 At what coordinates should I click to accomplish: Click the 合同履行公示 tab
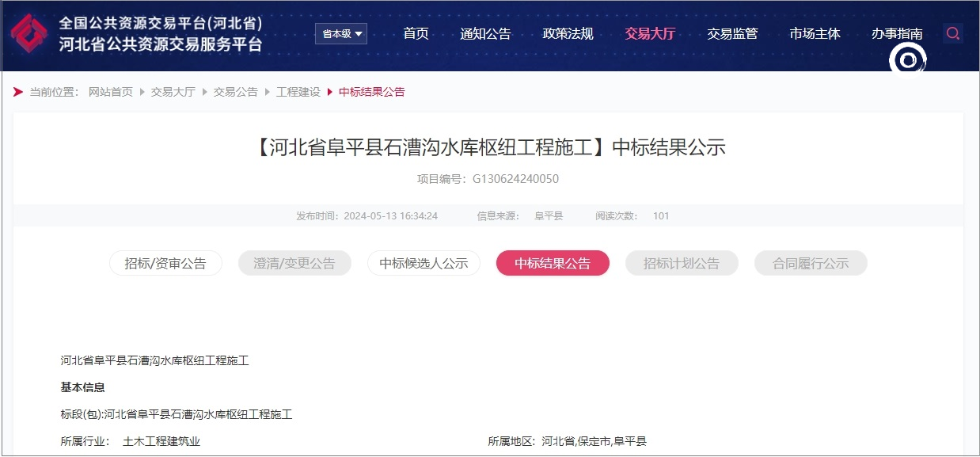[x=811, y=264]
